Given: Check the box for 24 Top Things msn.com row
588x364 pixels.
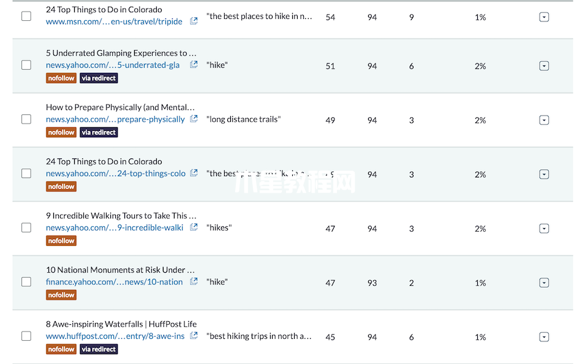Looking at the screenshot, I should [26, 16].
